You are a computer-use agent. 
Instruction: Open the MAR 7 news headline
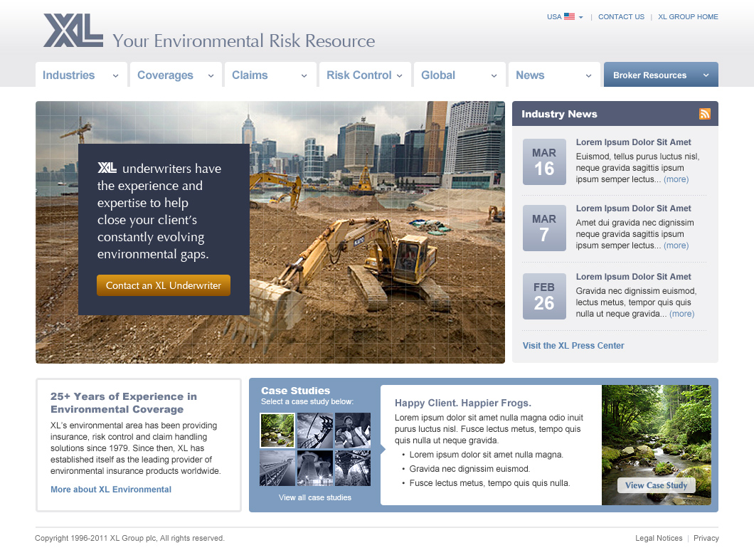(633, 208)
